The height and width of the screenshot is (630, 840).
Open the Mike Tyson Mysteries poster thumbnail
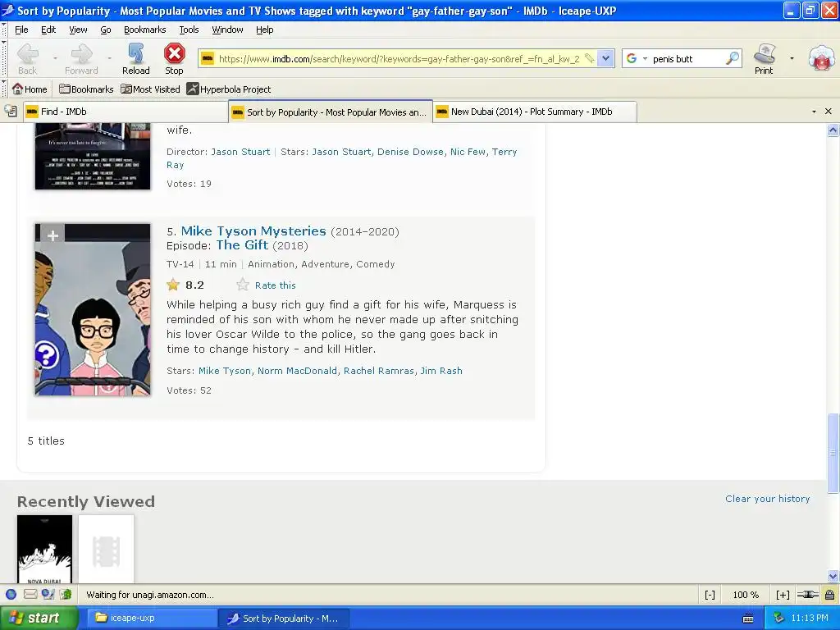tap(93, 309)
